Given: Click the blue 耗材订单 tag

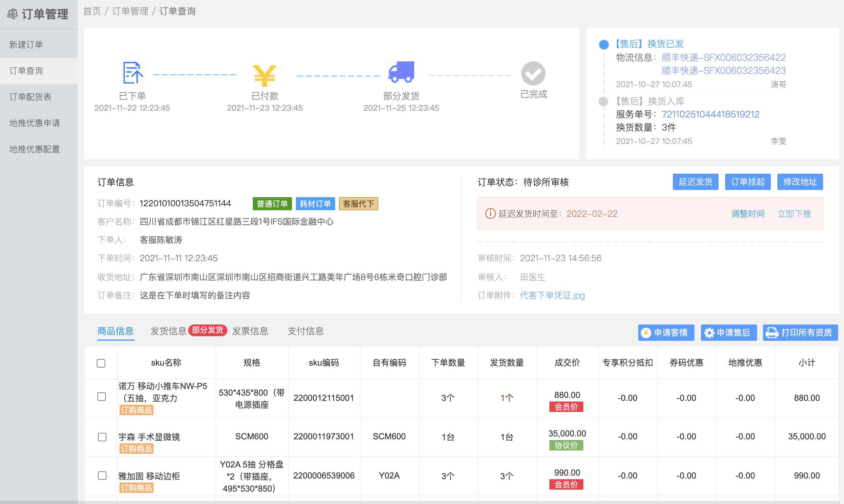Looking at the screenshot, I should tap(315, 204).
